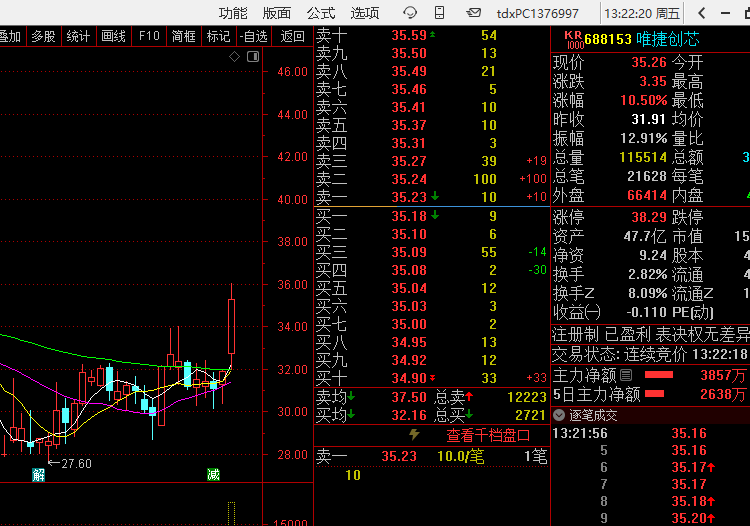Click the lightning bolt icon beside 查看千档盘口

coord(414,435)
